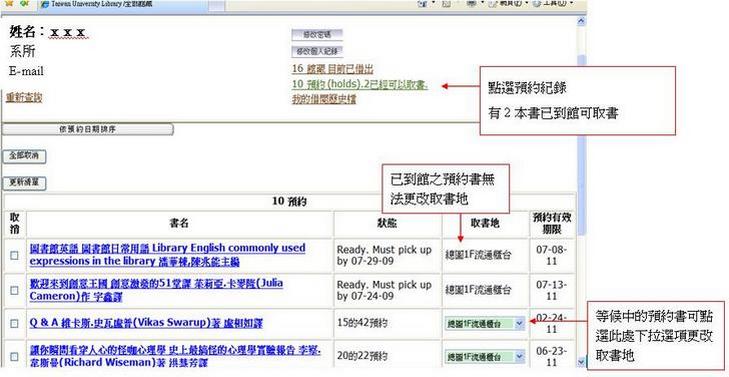729x377 pixels.
Task: Click the 書名 column header
Action: [x=179, y=224]
